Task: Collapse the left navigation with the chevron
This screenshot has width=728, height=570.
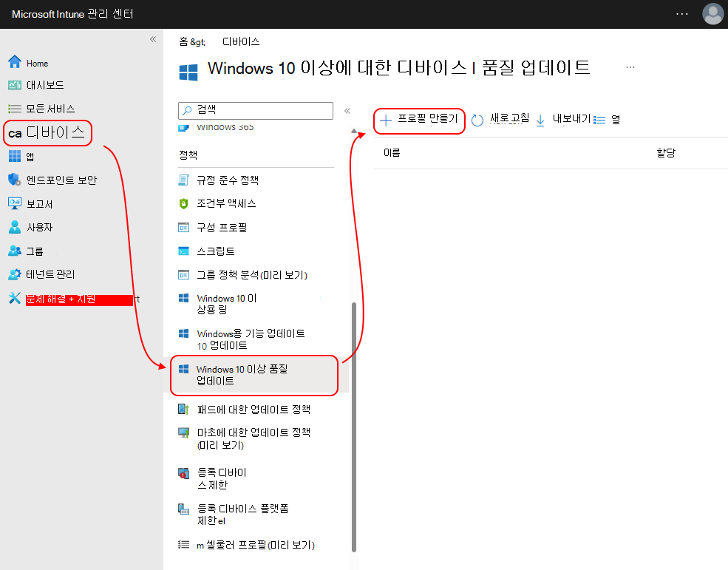Action: point(153,38)
